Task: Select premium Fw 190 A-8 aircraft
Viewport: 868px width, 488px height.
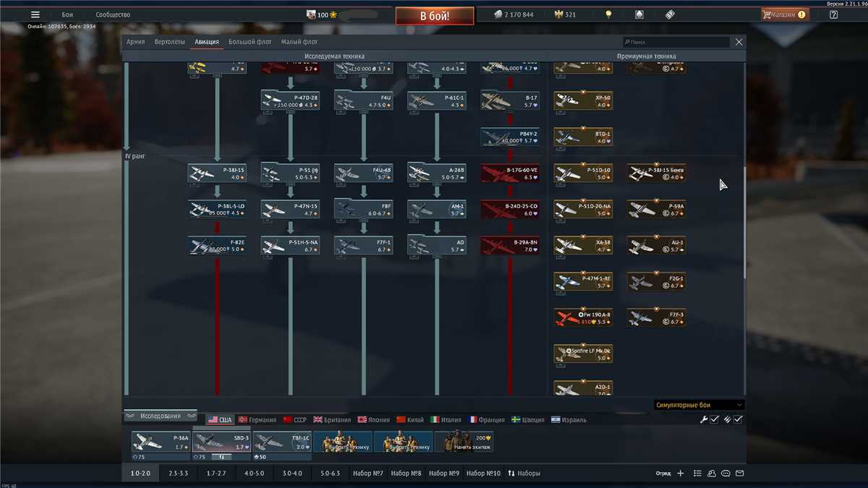Action: click(583, 318)
